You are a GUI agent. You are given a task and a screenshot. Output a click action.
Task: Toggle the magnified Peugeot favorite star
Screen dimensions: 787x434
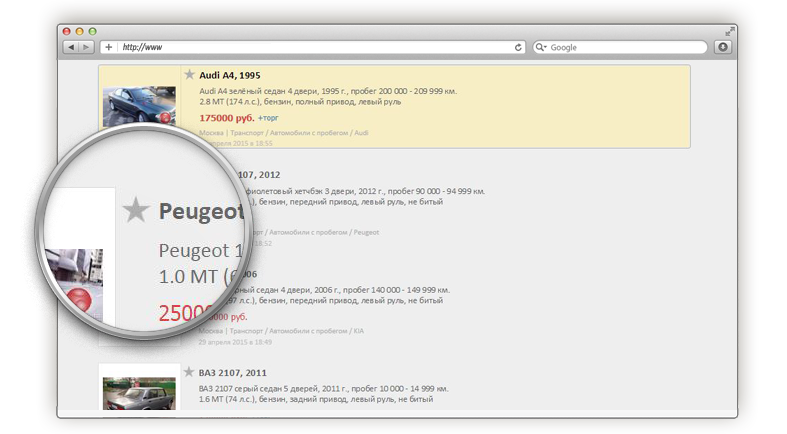[135, 210]
